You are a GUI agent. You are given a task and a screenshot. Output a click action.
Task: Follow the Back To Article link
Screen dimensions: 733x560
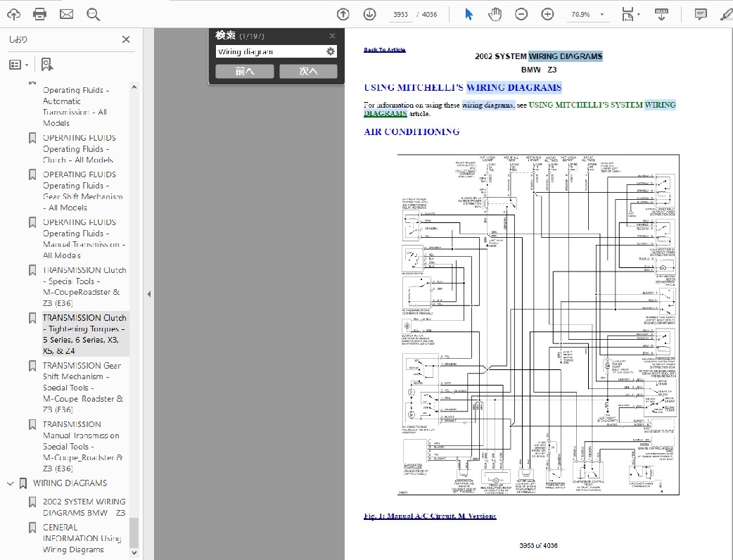pyautogui.click(x=384, y=50)
